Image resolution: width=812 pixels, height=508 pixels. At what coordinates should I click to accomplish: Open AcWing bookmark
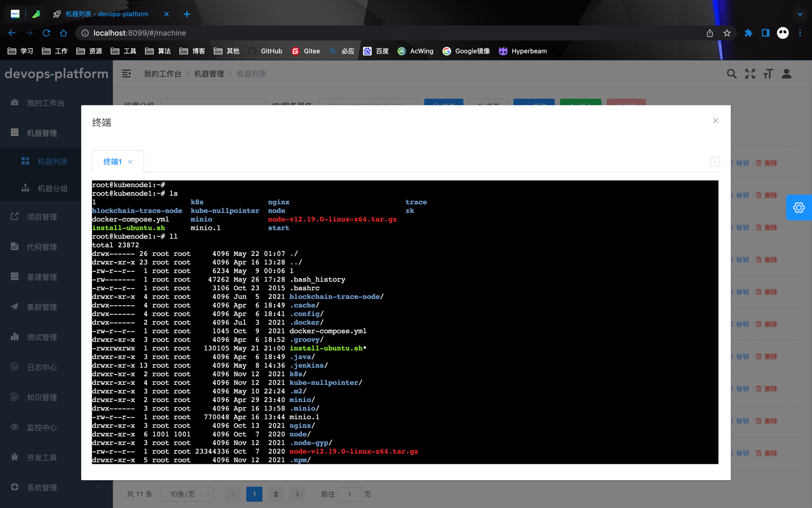pyautogui.click(x=415, y=51)
